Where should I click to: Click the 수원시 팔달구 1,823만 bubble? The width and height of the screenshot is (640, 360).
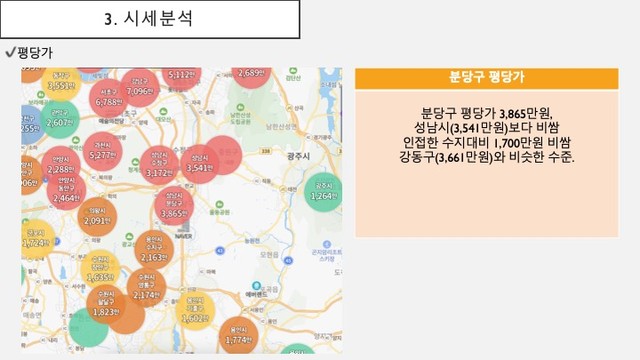pos(106,305)
